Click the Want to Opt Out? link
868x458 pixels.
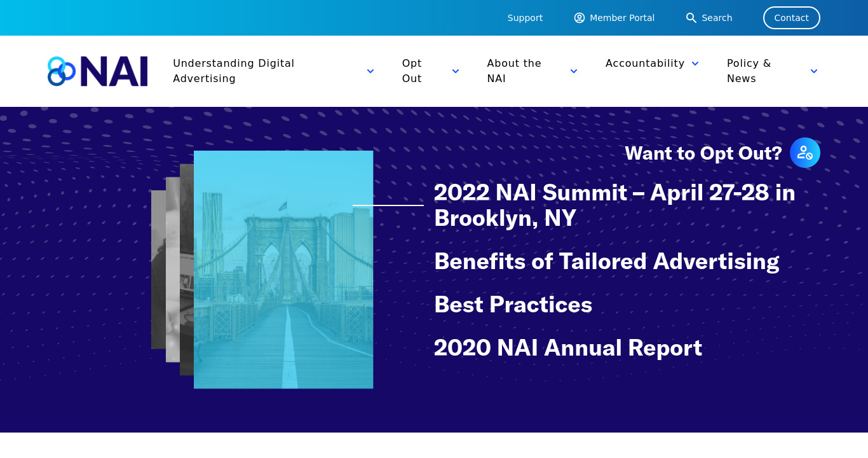pos(703,153)
